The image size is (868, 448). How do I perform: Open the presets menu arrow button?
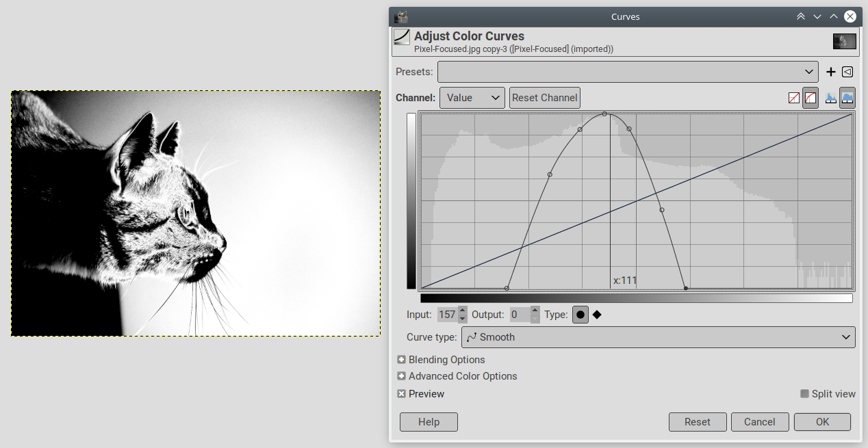tap(847, 72)
